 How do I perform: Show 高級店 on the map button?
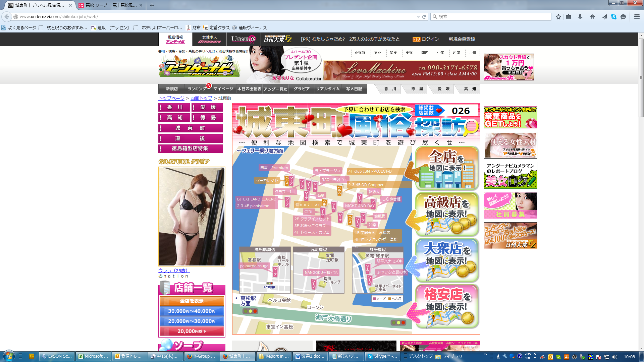point(446,215)
